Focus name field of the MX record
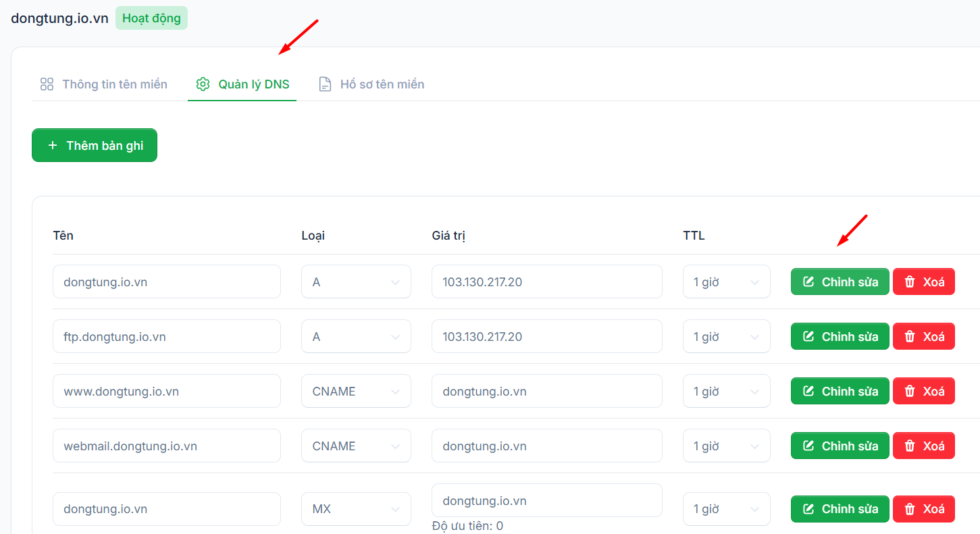The image size is (980, 534). [x=167, y=509]
